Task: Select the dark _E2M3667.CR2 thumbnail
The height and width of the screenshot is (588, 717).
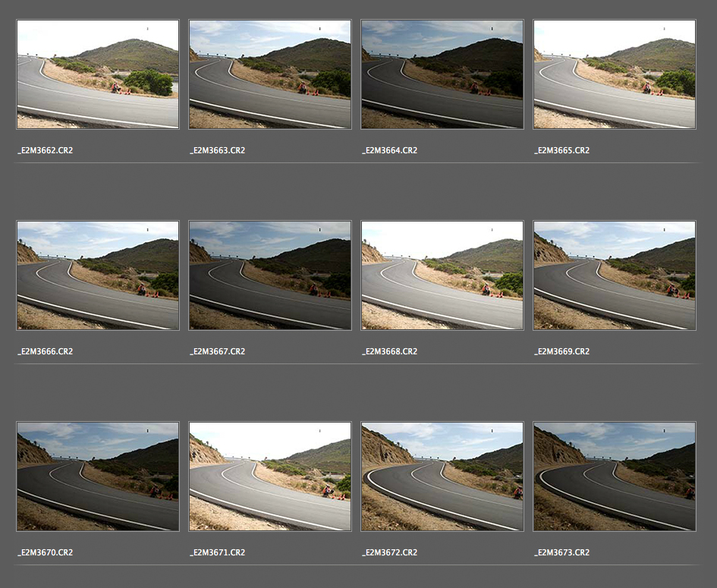Action: coord(270,275)
